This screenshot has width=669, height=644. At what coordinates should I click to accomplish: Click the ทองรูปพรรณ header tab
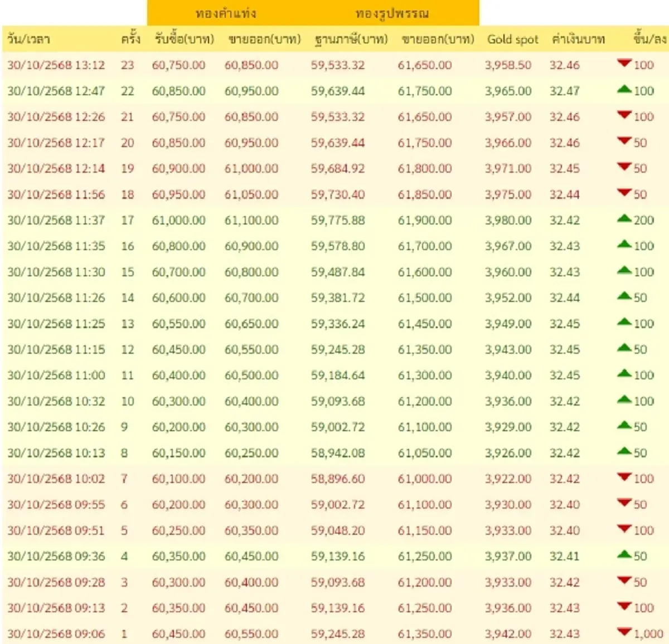pos(392,13)
